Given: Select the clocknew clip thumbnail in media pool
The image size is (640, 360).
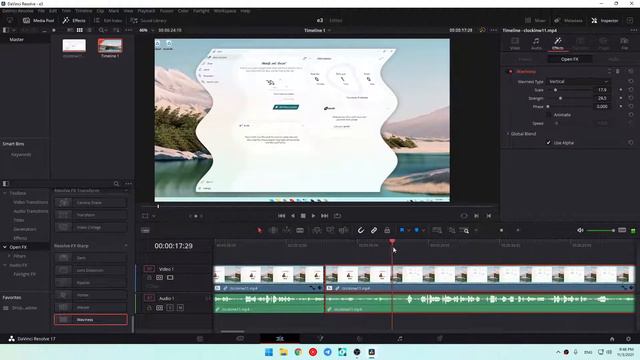Looking at the screenshot, I should tap(74, 46).
